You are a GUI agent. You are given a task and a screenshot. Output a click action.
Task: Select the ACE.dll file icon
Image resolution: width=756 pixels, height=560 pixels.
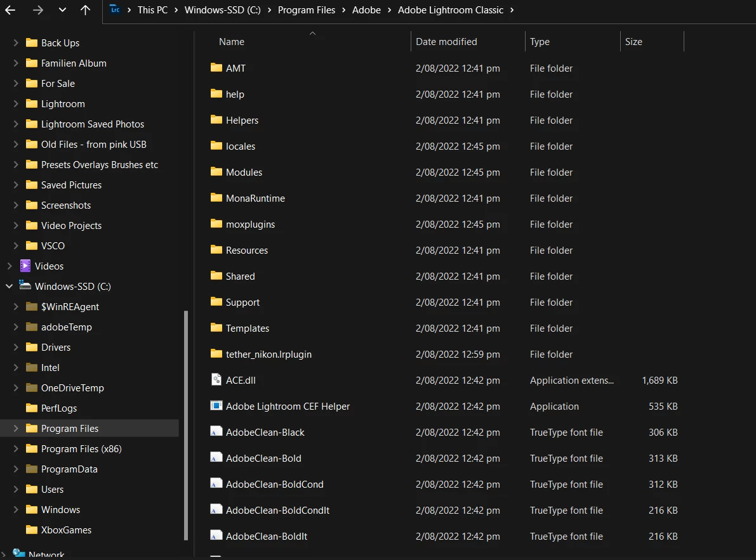pos(216,379)
